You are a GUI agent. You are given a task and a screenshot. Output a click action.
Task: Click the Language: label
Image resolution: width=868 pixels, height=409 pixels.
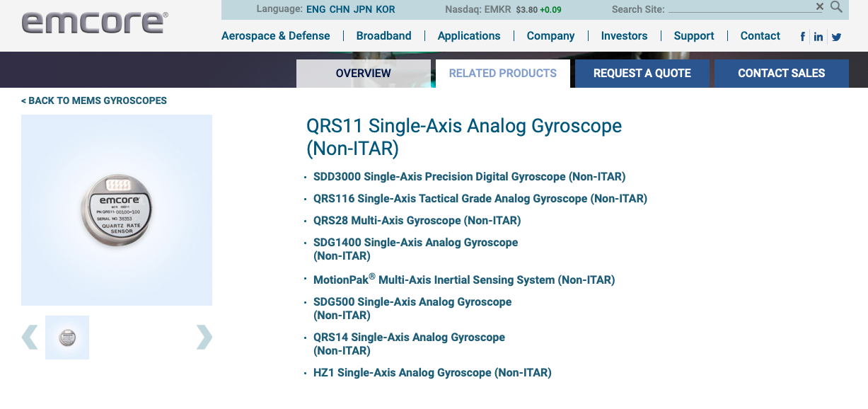click(279, 9)
